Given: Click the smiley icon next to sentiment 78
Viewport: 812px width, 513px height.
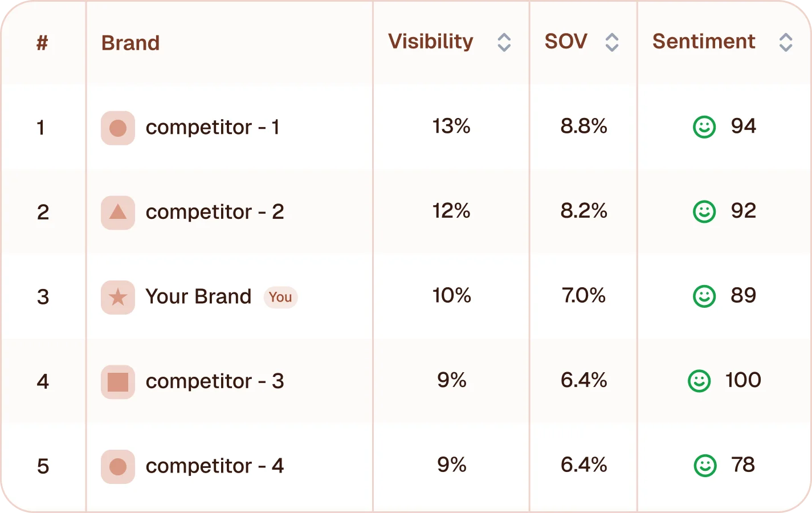Looking at the screenshot, I should (705, 466).
